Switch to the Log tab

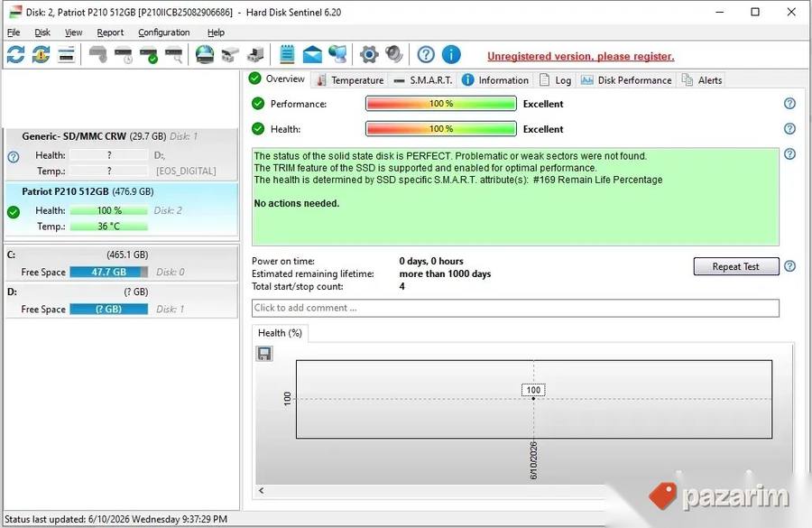(555, 80)
